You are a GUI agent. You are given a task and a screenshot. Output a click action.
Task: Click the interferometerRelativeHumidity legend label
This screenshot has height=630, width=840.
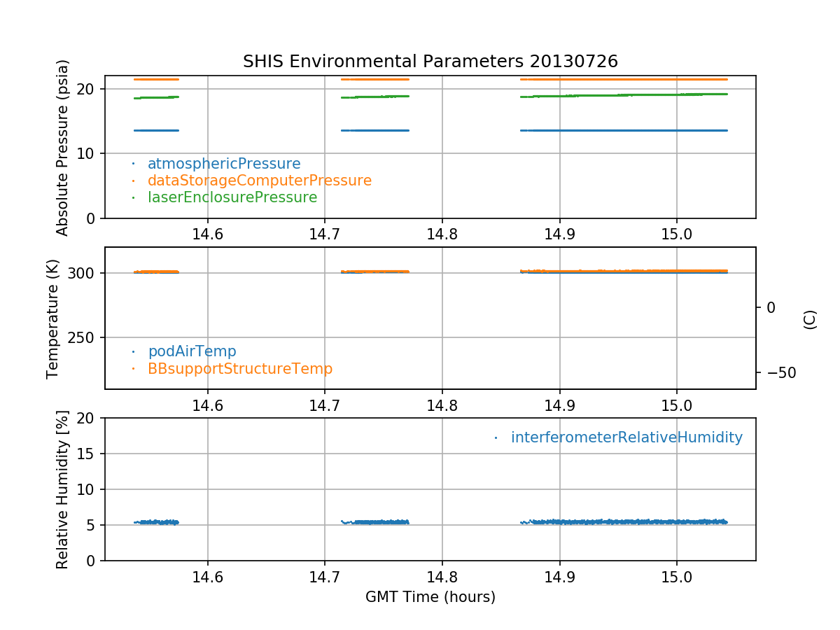[626, 437]
